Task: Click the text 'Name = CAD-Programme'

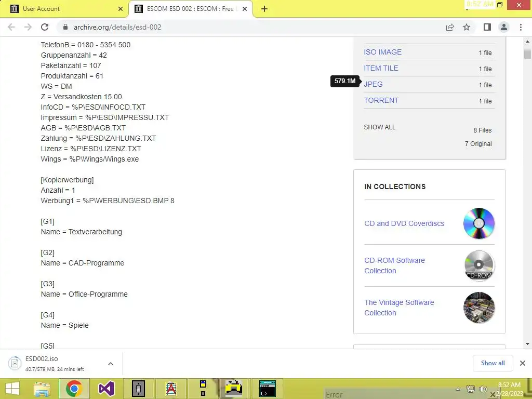Action: click(x=83, y=263)
